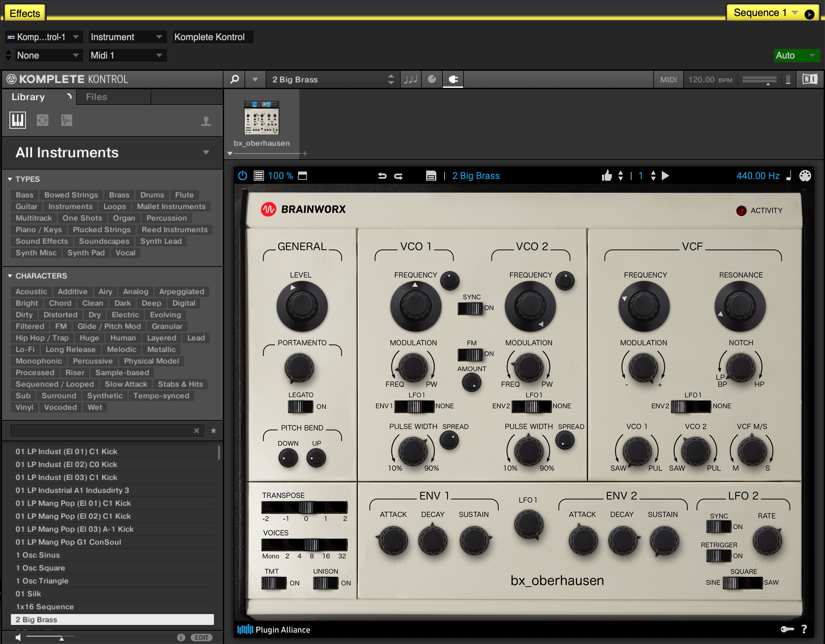Collapse the CHARACTERS section triangle
Viewport: 825px width, 644px height.
(10, 276)
